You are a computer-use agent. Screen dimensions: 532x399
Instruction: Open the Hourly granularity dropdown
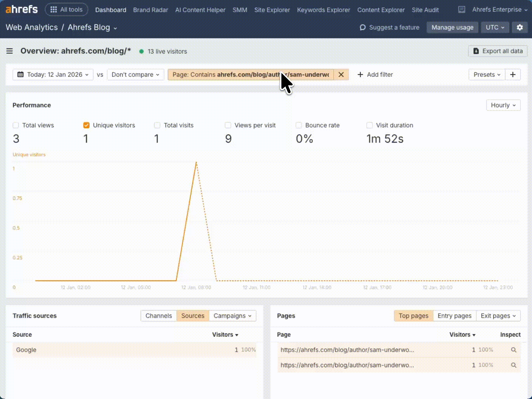pos(503,105)
